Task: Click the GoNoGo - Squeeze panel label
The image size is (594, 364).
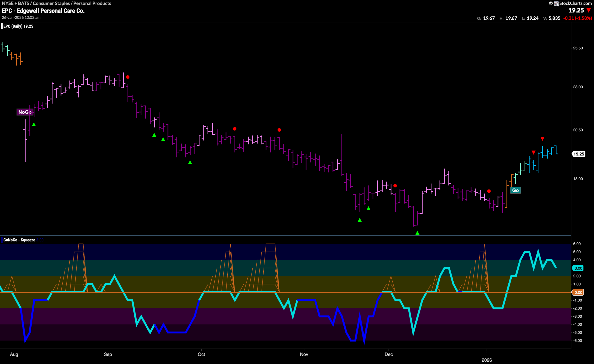Action: click(x=19, y=240)
